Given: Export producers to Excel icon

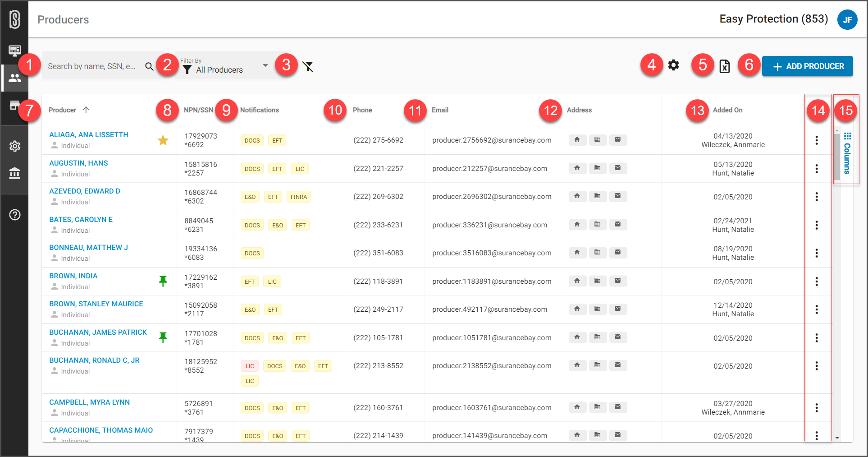Looking at the screenshot, I should pyautogui.click(x=724, y=66).
